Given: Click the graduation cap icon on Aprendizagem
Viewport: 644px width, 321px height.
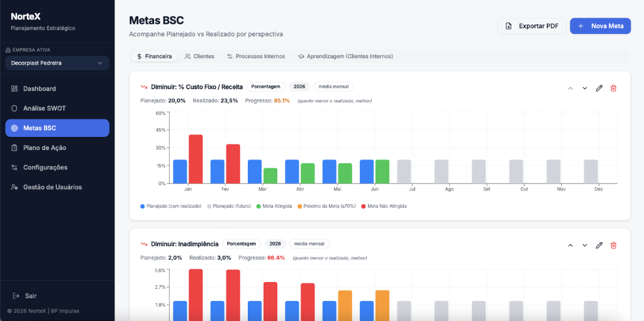Looking at the screenshot, I should pos(301,57).
